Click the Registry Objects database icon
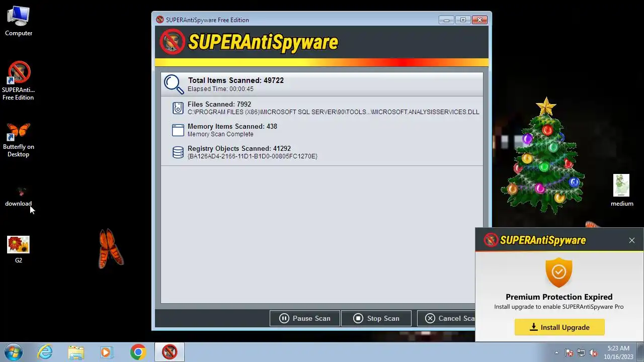The height and width of the screenshot is (362, 644). 178,152
